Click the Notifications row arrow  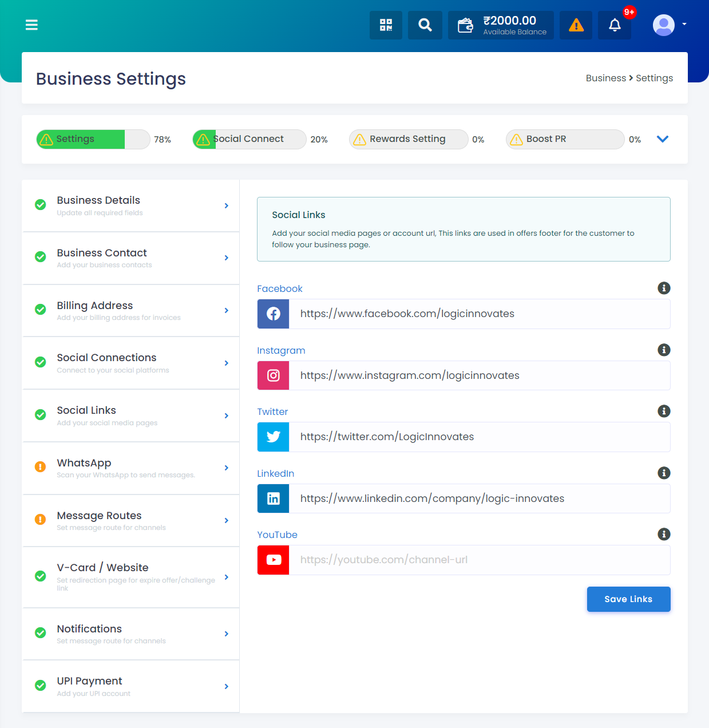227,634
